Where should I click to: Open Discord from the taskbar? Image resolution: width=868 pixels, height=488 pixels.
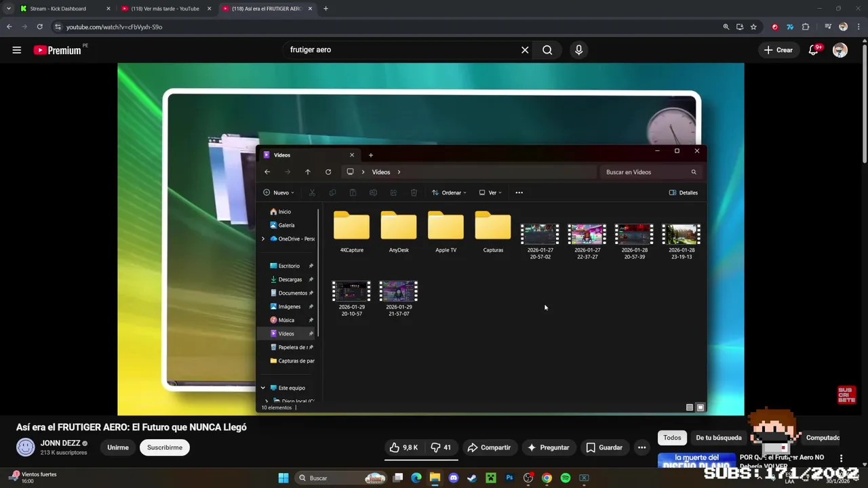coord(454,478)
